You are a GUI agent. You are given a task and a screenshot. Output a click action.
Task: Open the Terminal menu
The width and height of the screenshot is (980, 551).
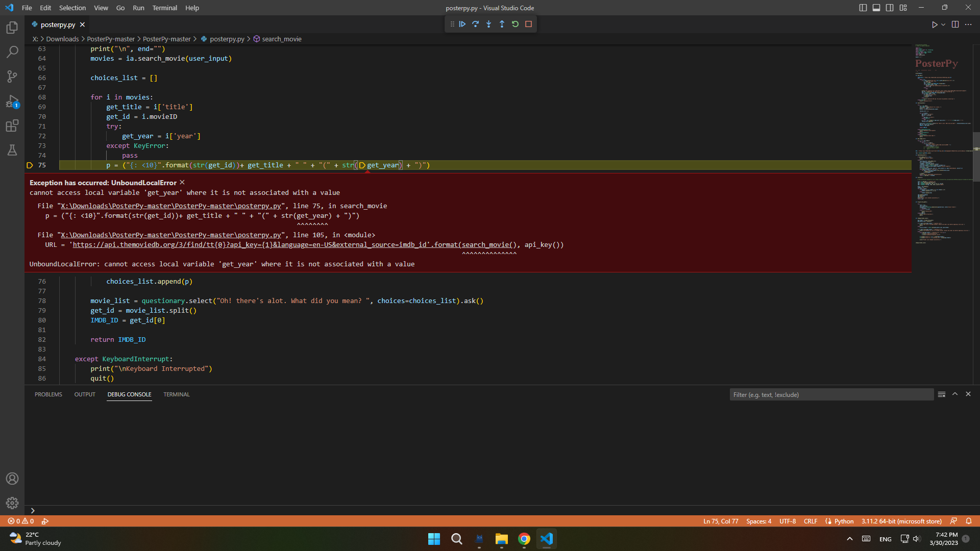coord(164,8)
